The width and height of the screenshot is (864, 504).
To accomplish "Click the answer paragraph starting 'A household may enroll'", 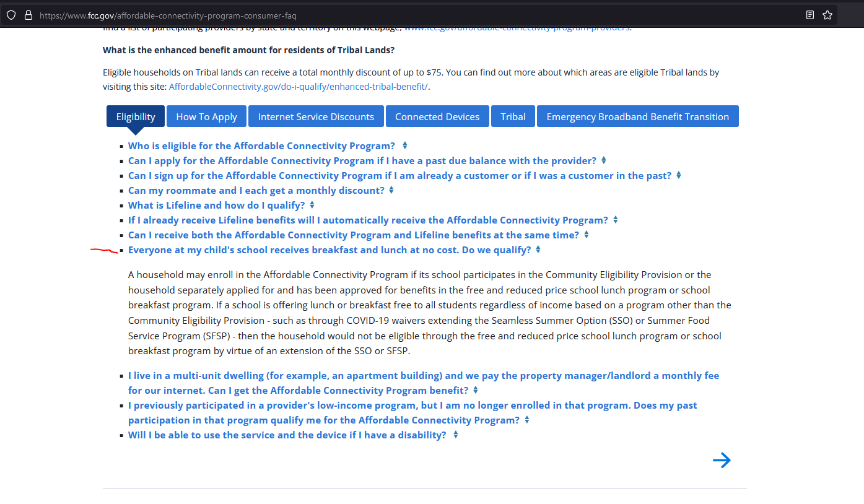I will (x=430, y=313).
